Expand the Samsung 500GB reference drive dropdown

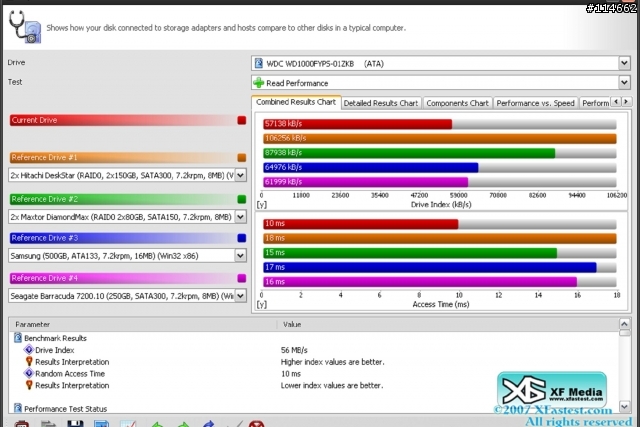241,256
